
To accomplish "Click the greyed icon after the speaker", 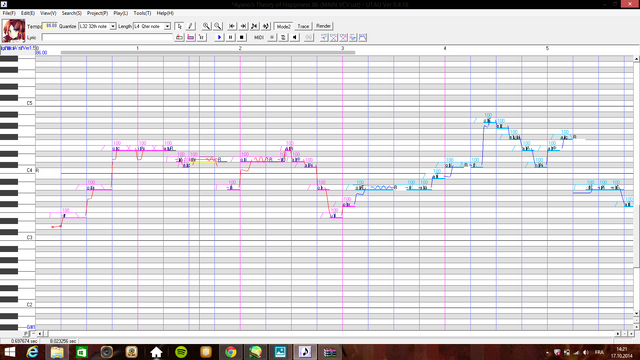I will click(309, 38).
